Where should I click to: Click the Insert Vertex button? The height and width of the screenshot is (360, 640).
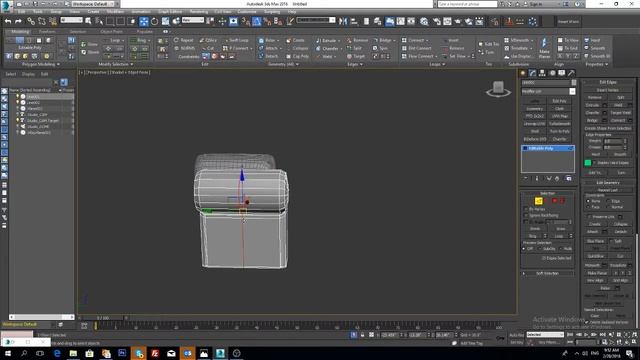(x=607, y=90)
